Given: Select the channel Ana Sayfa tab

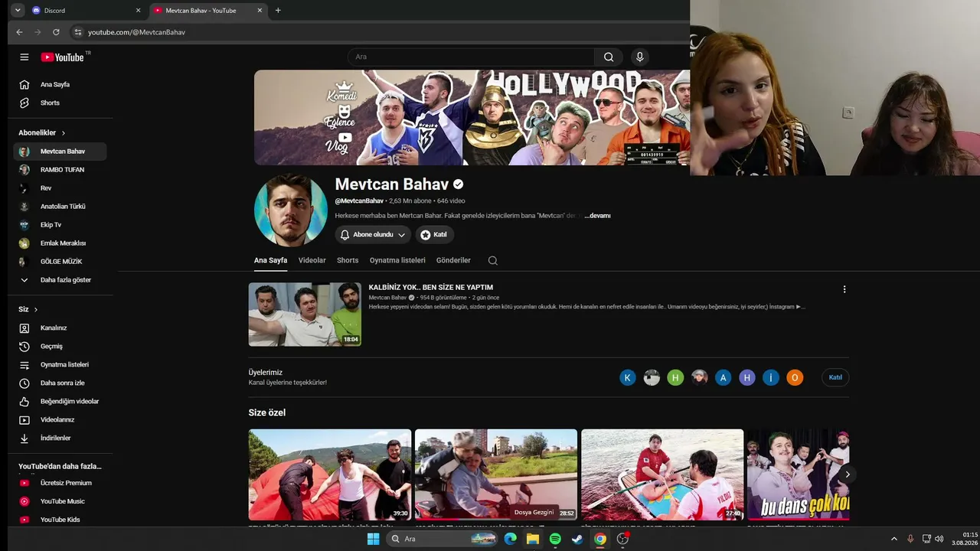Looking at the screenshot, I should [x=270, y=260].
